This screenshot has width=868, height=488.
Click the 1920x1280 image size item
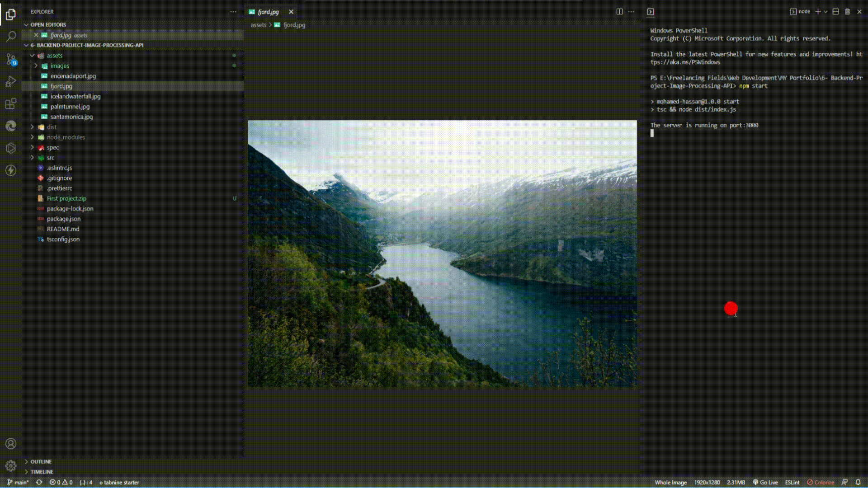click(707, 483)
